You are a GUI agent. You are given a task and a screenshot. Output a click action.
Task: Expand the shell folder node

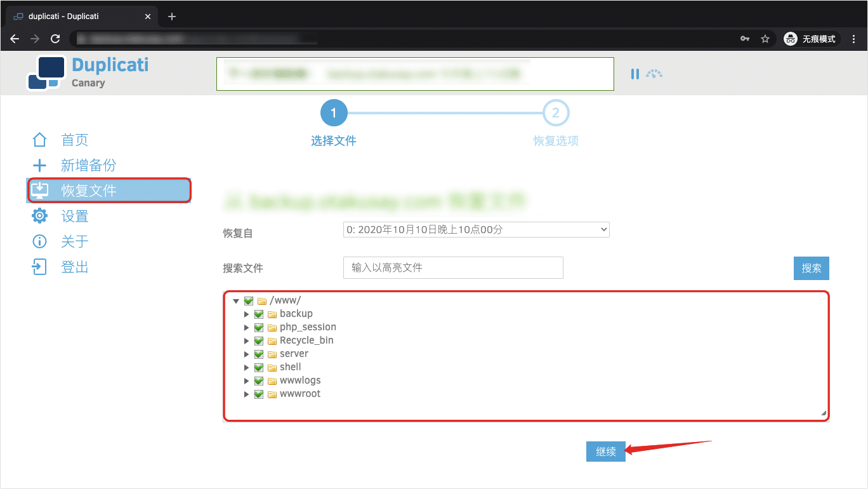[x=246, y=367]
